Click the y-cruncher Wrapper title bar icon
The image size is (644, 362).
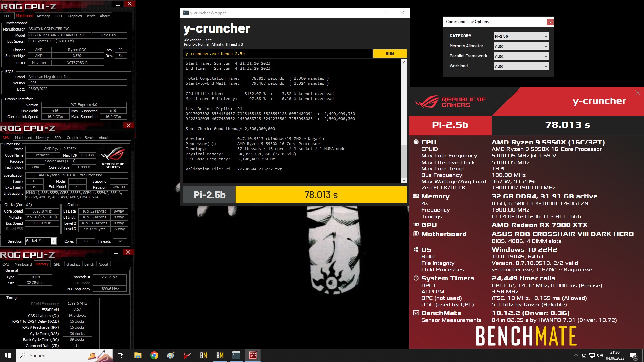point(186,13)
